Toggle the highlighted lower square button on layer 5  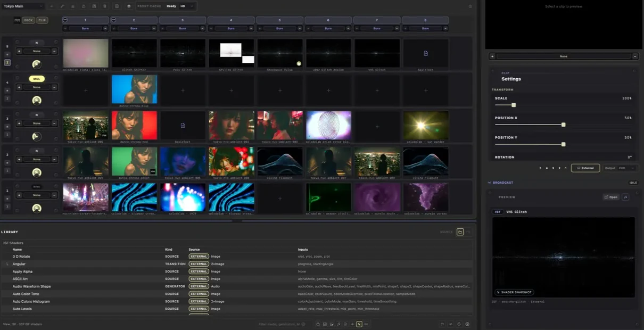point(7,62)
